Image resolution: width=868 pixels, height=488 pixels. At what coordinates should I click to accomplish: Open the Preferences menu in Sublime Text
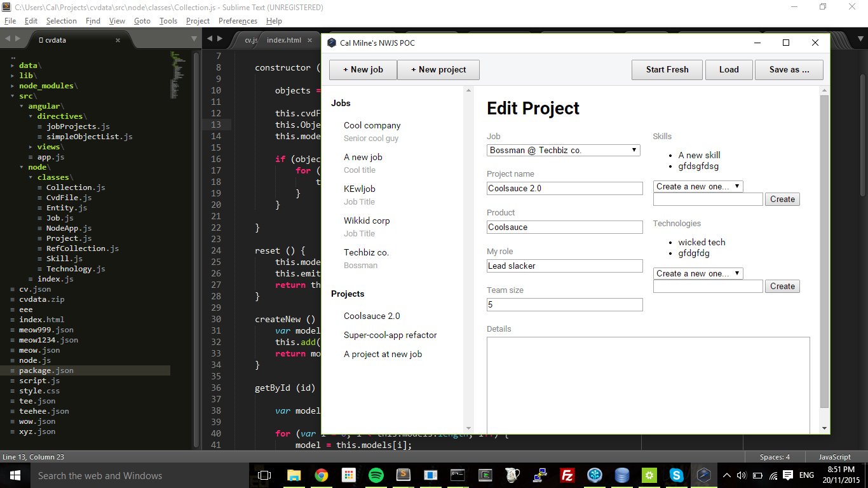tap(238, 20)
